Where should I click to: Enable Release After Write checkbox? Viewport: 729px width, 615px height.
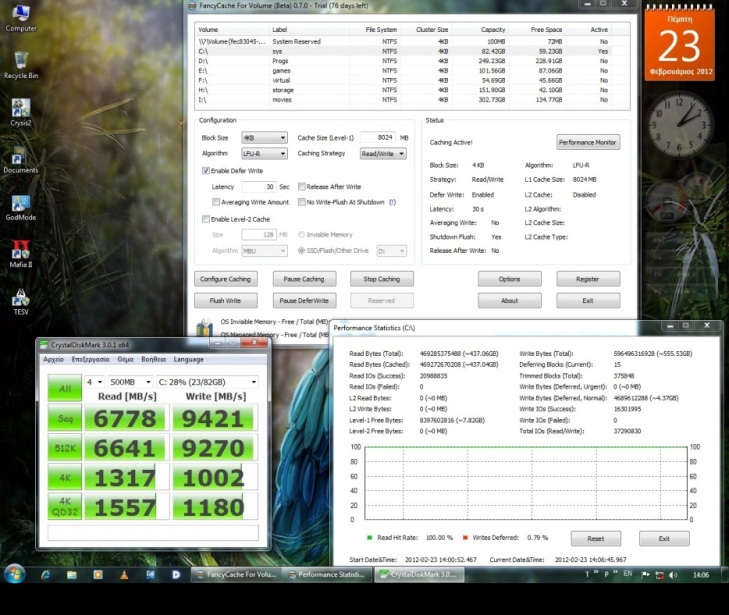(x=302, y=186)
